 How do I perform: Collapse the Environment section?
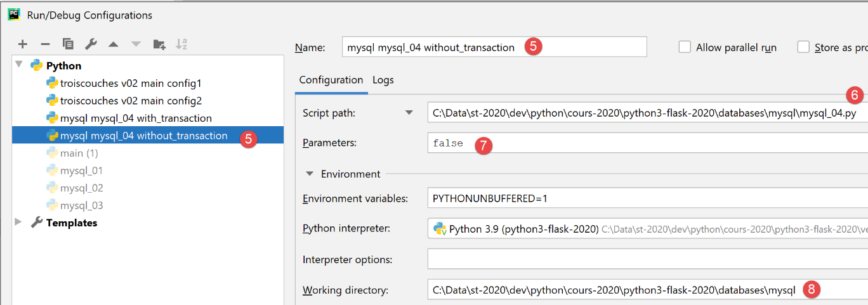point(310,174)
